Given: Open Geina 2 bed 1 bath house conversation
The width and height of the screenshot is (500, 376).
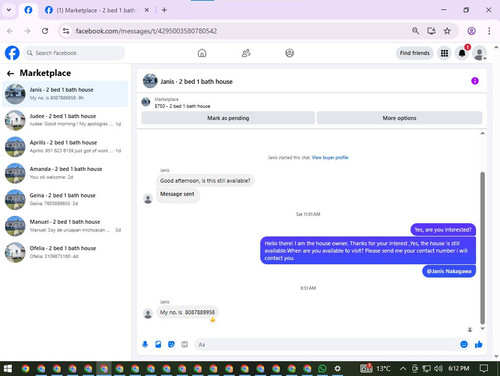Looking at the screenshot, I should pyautogui.click(x=65, y=199).
